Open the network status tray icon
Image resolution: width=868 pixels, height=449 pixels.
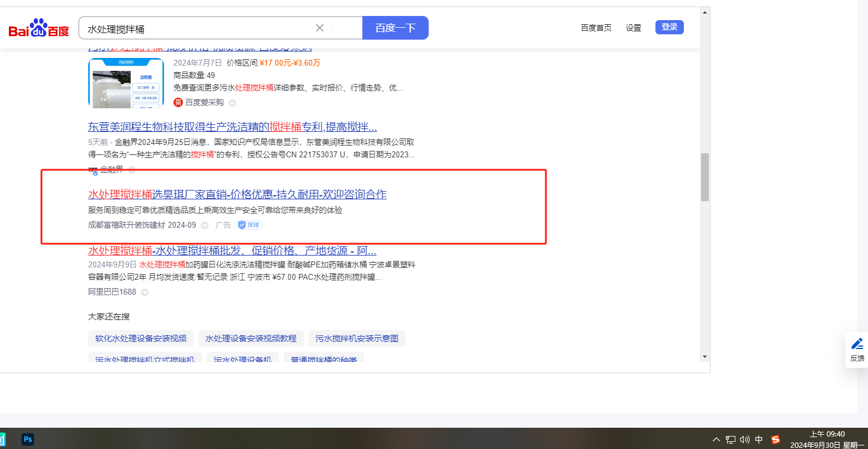tap(731, 440)
